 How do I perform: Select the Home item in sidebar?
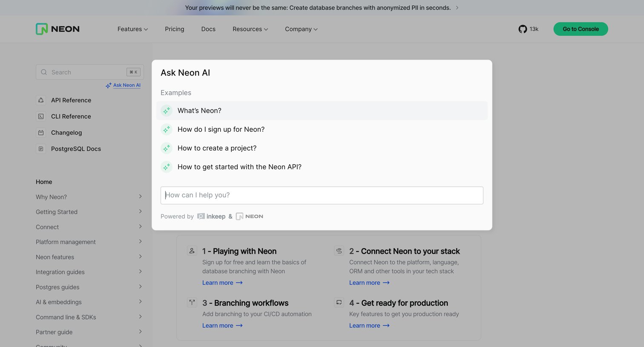click(x=44, y=182)
